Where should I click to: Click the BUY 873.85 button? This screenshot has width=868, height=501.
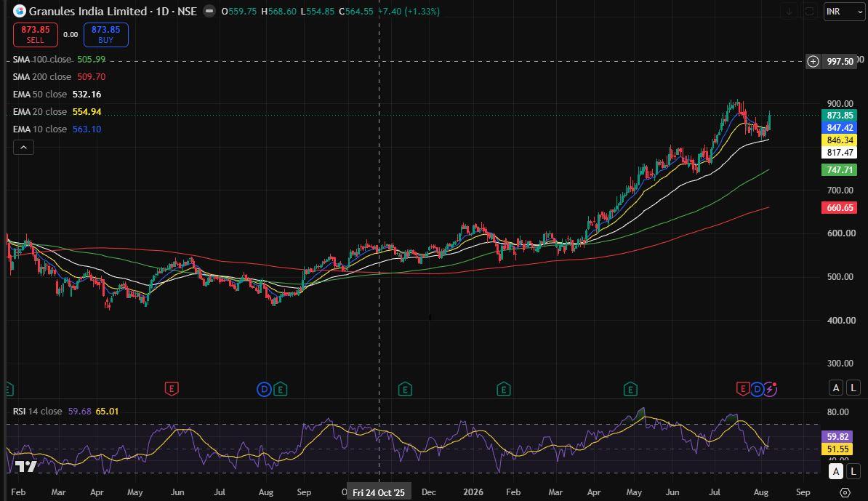(105, 34)
